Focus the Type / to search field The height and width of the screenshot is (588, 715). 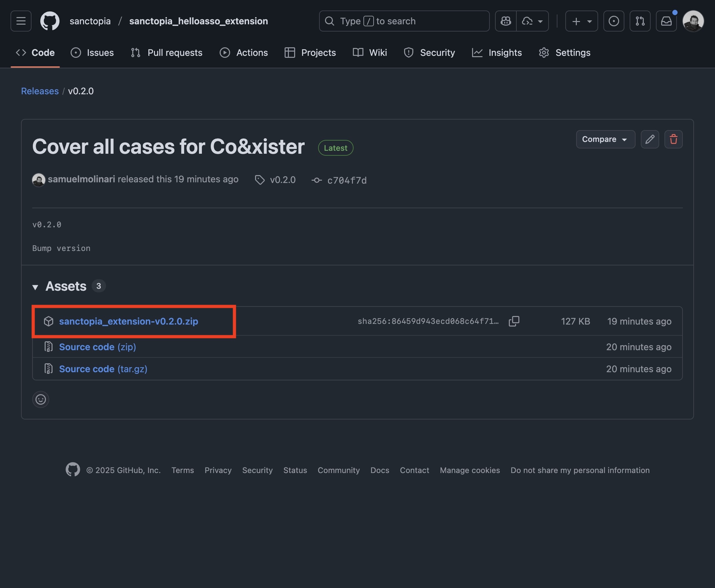pos(404,21)
